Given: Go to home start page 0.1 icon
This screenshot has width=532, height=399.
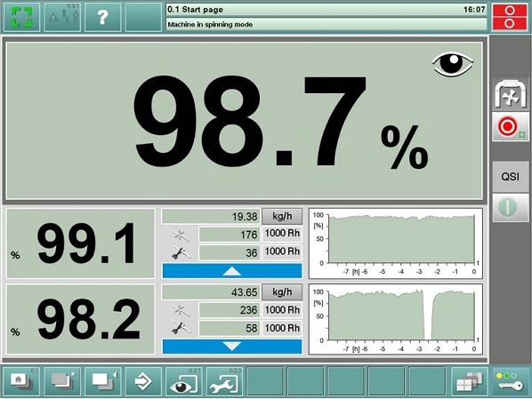Looking at the screenshot, I should pyautogui.click(x=21, y=381).
